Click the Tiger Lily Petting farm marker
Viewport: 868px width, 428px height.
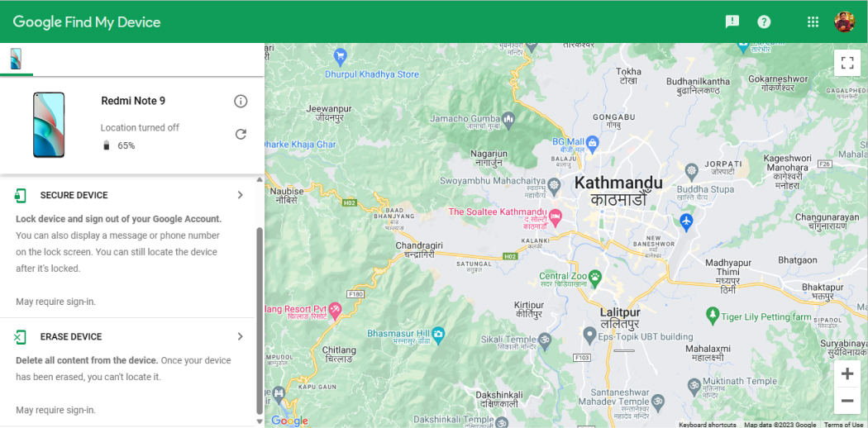(713, 316)
